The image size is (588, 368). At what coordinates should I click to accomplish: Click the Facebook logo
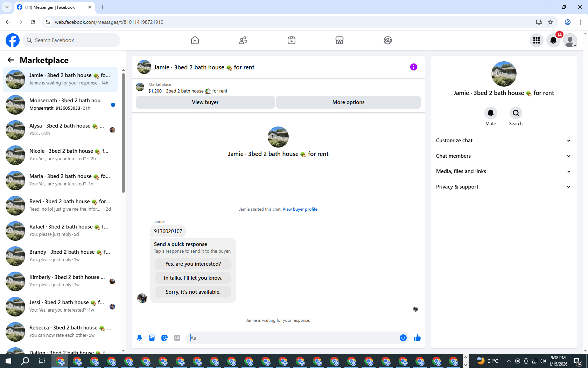13,40
